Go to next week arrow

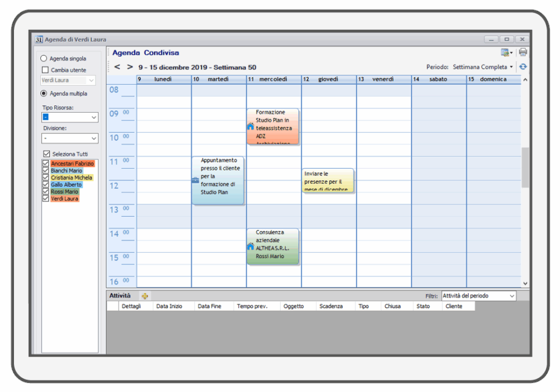[x=130, y=67]
